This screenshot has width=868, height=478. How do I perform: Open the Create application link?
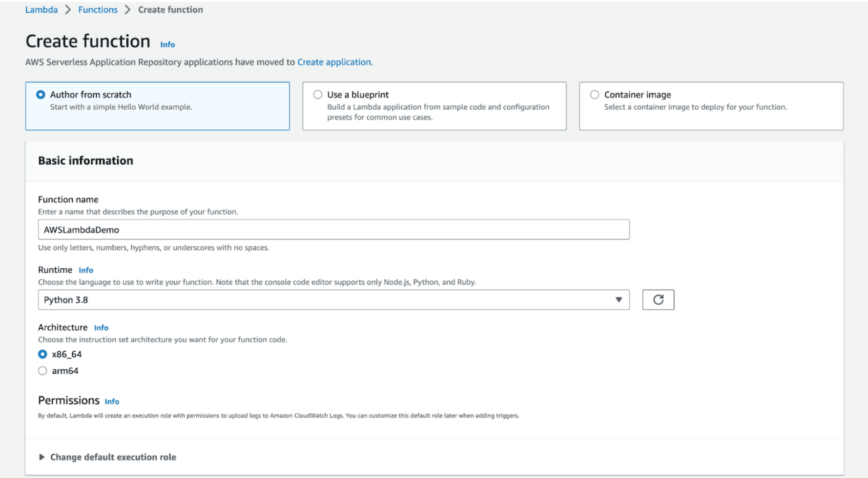click(334, 62)
